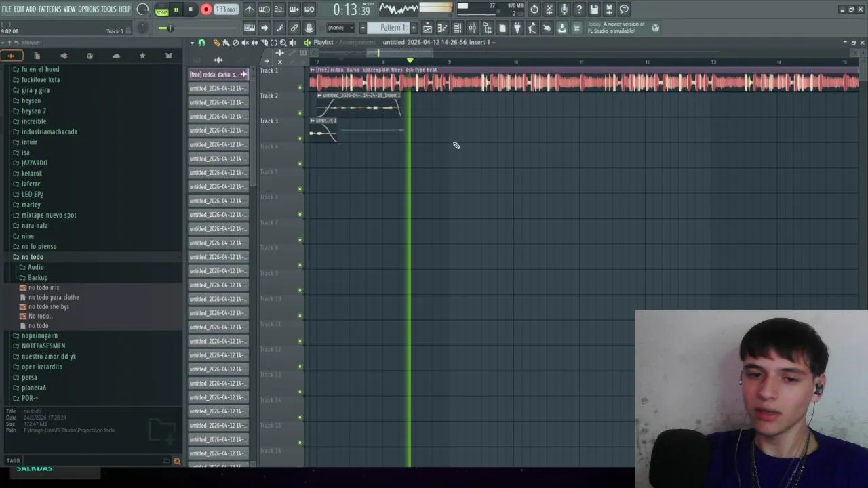Image resolution: width=868 pixels, height=488 pixels.
Task: Enable wait for input before playing
Action: click(x=264, y=9)
